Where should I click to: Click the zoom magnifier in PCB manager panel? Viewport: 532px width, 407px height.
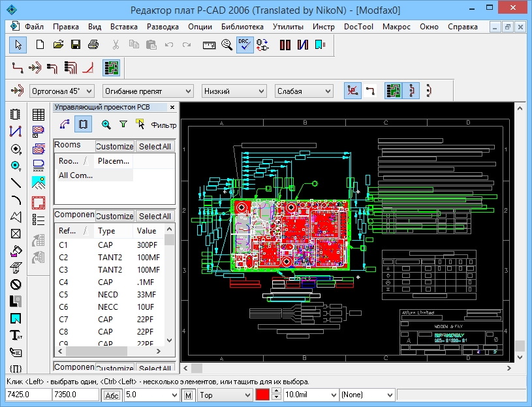tap(106, 124)
